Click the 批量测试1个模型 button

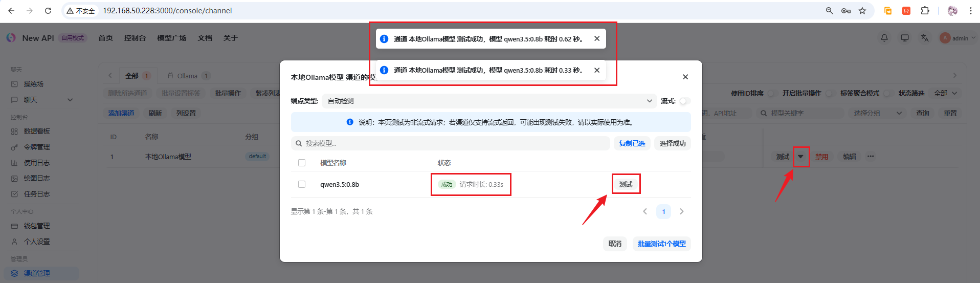click(x=661, y=244)
